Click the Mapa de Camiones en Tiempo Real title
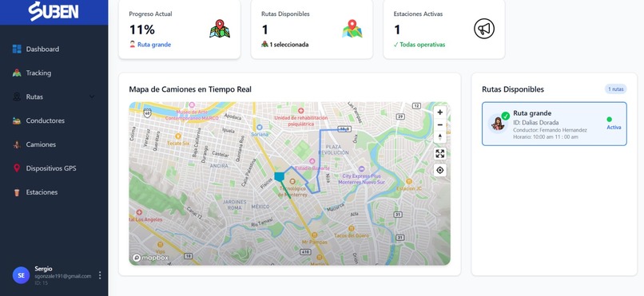Image resolution: width=644 pixels, height=296 pixels. [190, 89]
